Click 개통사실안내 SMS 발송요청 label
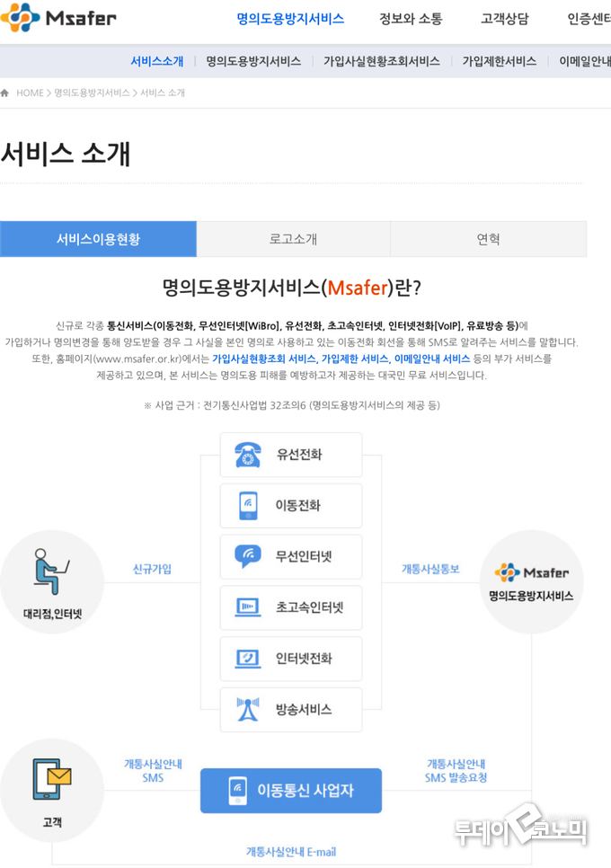The height and width of the screenshot is (868, 611). coord(456,771)
